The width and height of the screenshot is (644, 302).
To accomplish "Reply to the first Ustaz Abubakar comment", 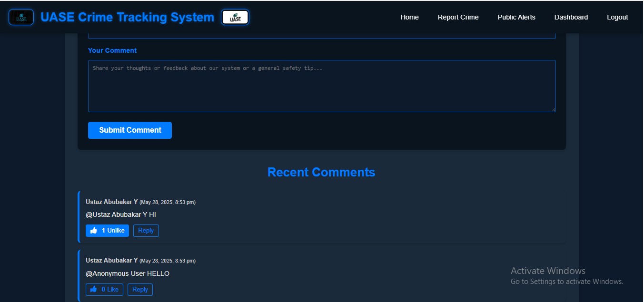I will click(x=146, y=230).
